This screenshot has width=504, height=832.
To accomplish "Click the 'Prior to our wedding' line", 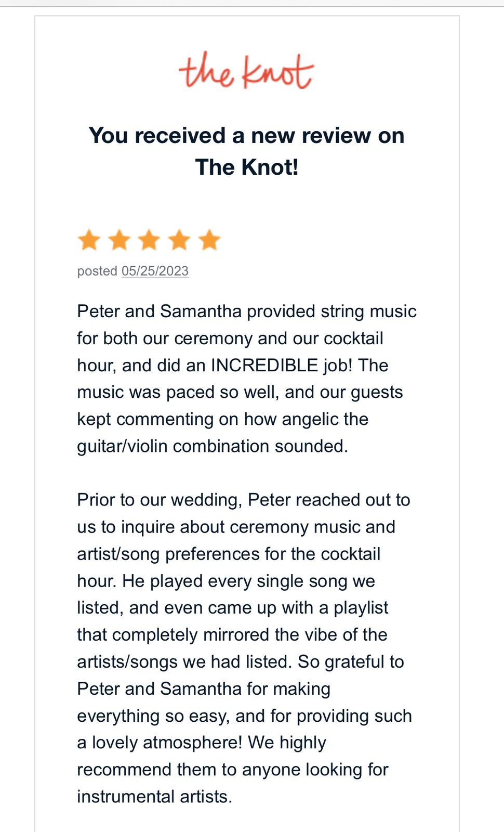I will click(243, 500).
